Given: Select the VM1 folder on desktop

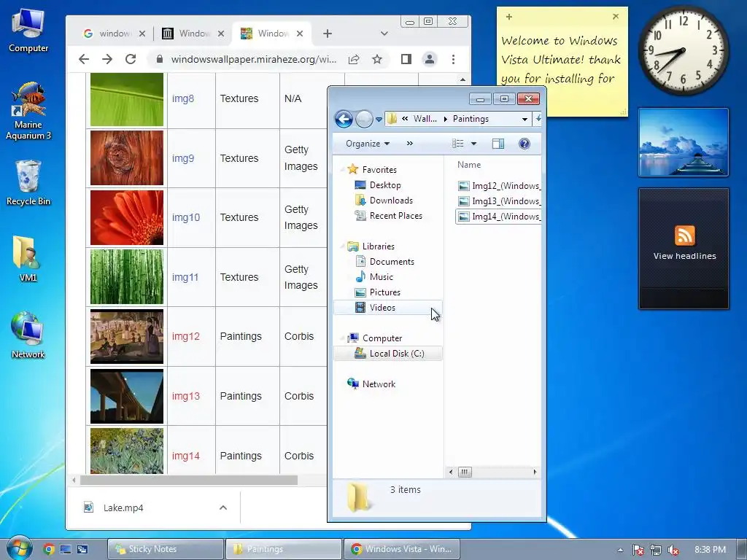Looking at the screenshot, I should pyautogui.click(x=28, y=259).
